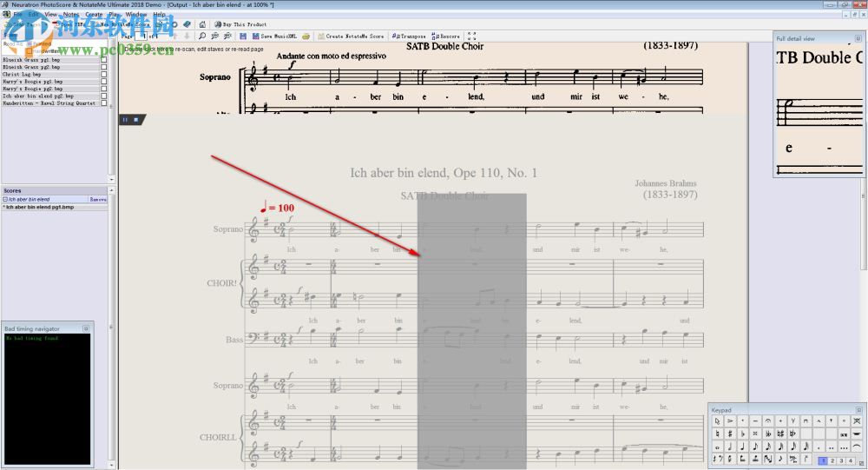The height and width of the screenshot is (470, 868).
Task: Click the page number input field
Action: pos(141,36)
